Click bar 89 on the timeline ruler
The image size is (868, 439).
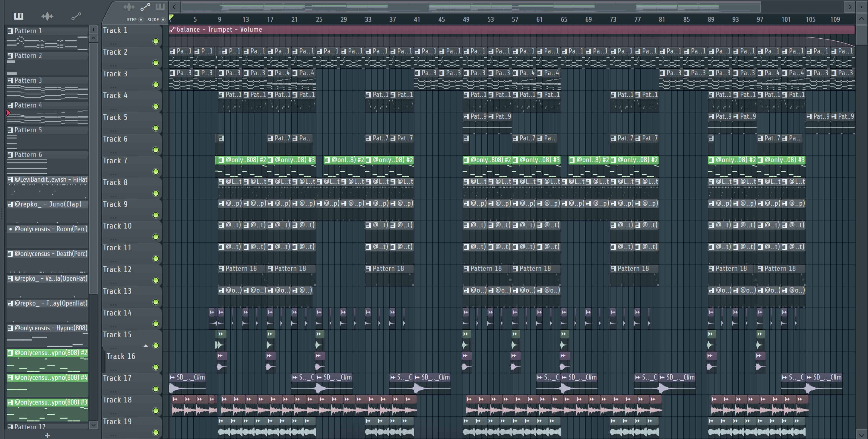[711, 20]
